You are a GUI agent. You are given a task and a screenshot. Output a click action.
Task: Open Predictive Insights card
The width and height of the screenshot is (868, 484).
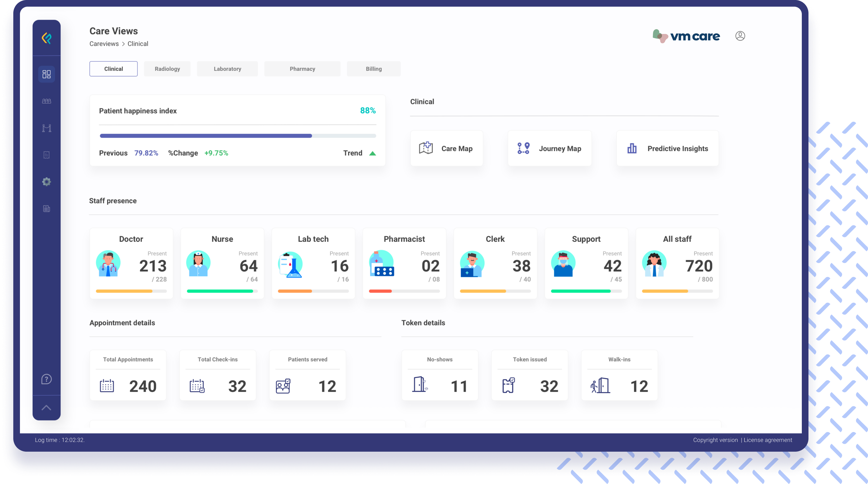(667, 148)
